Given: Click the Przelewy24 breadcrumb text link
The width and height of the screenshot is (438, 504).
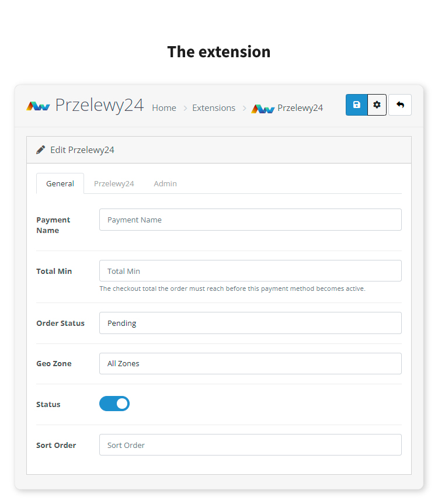Looking at the screenshot, I should 301,107.
